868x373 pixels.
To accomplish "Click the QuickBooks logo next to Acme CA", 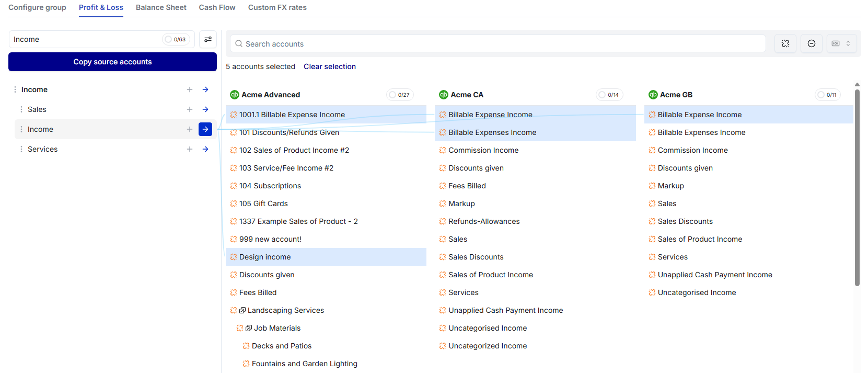I will (444, 95).
